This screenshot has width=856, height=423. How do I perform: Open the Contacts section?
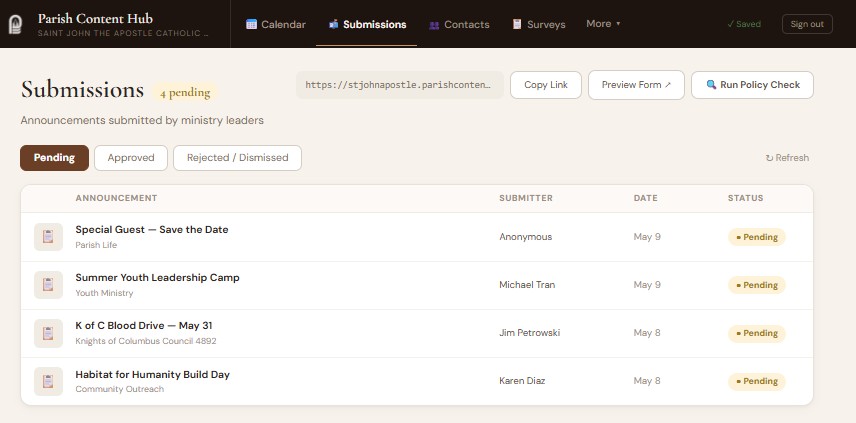[x=459, y=25]
